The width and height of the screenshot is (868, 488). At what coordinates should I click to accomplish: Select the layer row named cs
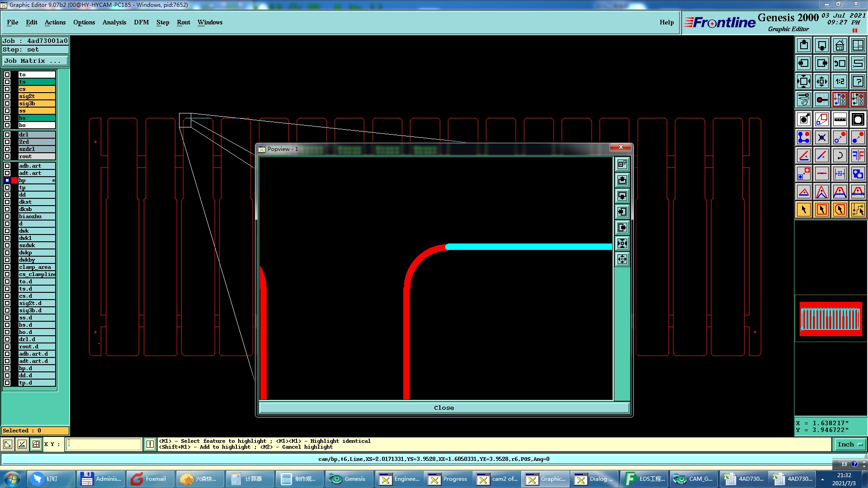[x=37, y=89]
